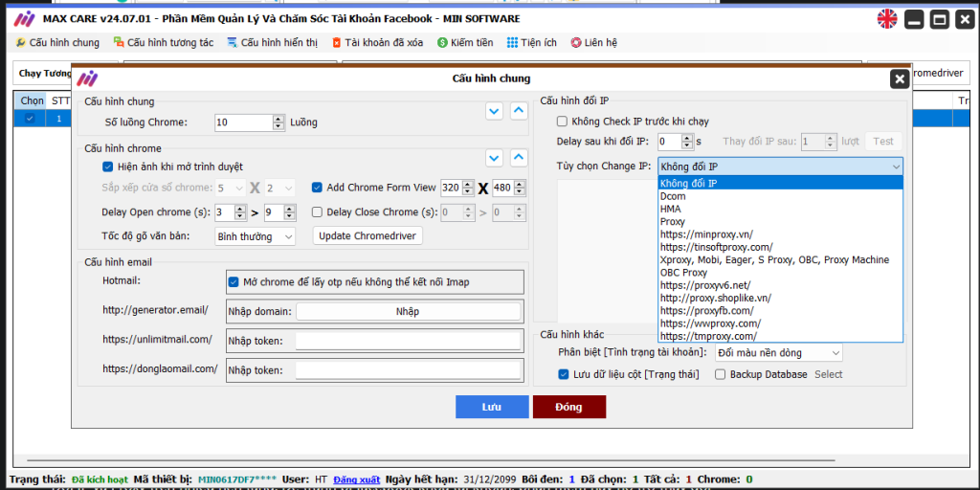Click the unlimitmail token input field
Viewport: 980px width, 490px height.
408,341
